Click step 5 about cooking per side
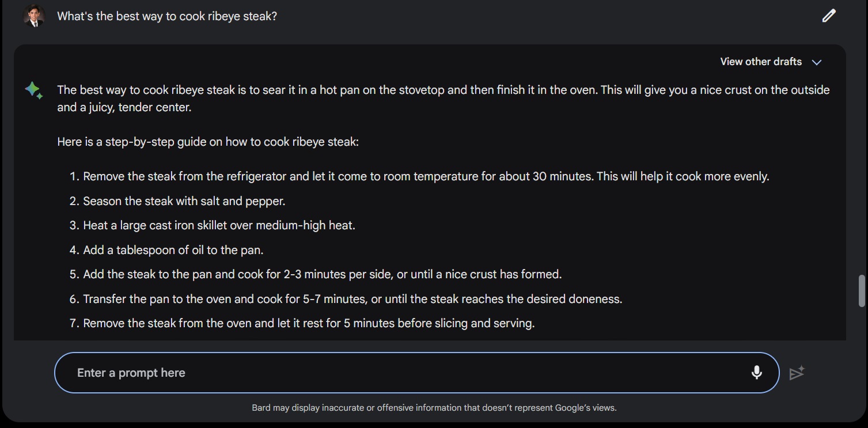 [322, 274]
